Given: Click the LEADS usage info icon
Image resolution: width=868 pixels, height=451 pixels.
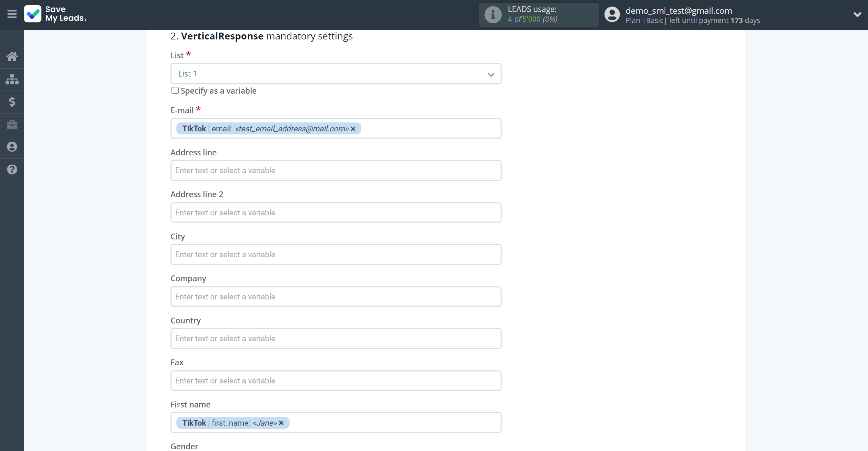Looking at the screenshot, I should tap(493, 14).
